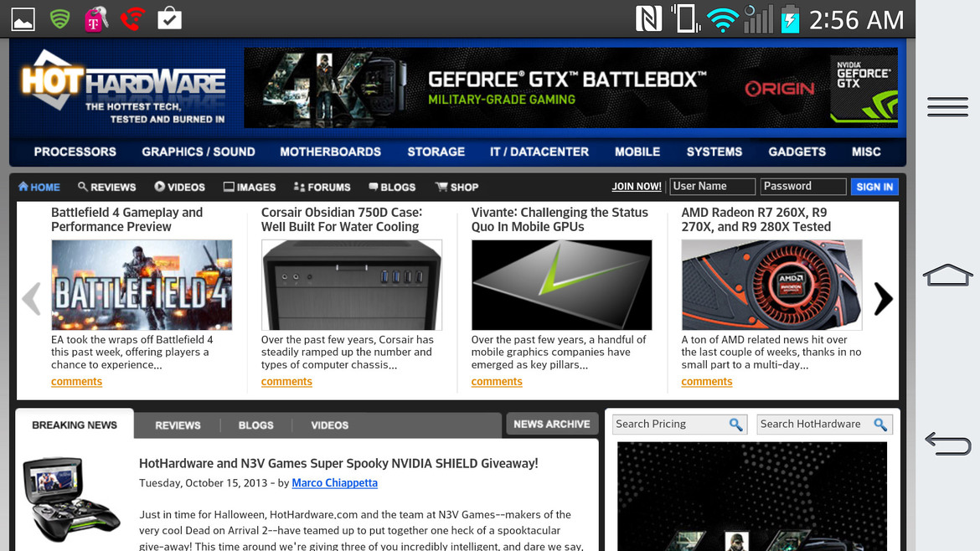Open the NVIDIA SHIELD Giveaway headline
980x551 pixels.
click(x=338, y=464)
